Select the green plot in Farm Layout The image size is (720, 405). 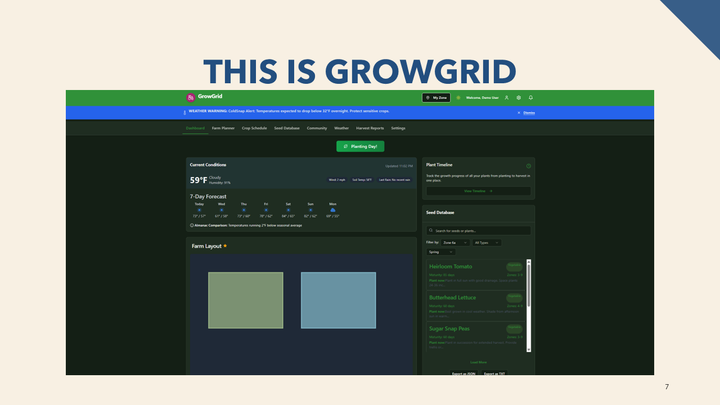(x=246, y=300)
